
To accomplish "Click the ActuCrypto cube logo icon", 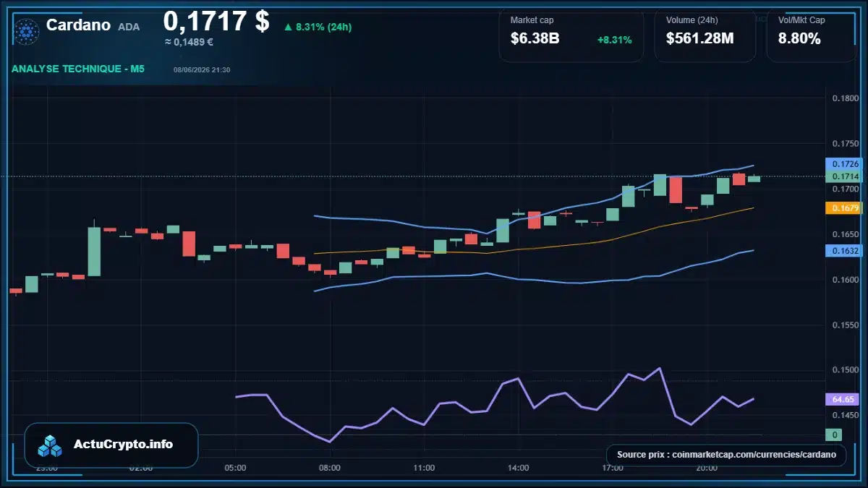I will pos(50,445).
